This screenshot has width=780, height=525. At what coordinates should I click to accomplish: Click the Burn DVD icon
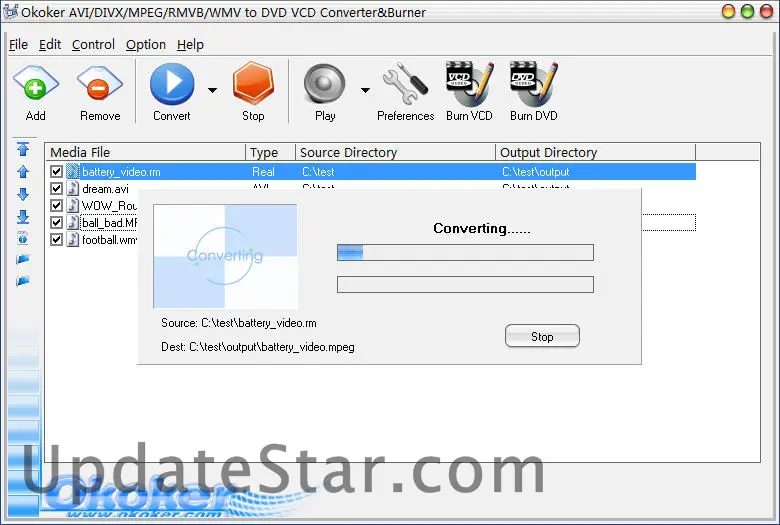pos(534,84)
